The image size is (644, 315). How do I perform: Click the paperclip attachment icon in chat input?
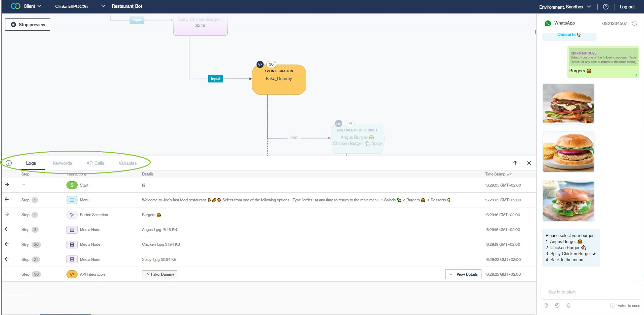click(546, 305)
